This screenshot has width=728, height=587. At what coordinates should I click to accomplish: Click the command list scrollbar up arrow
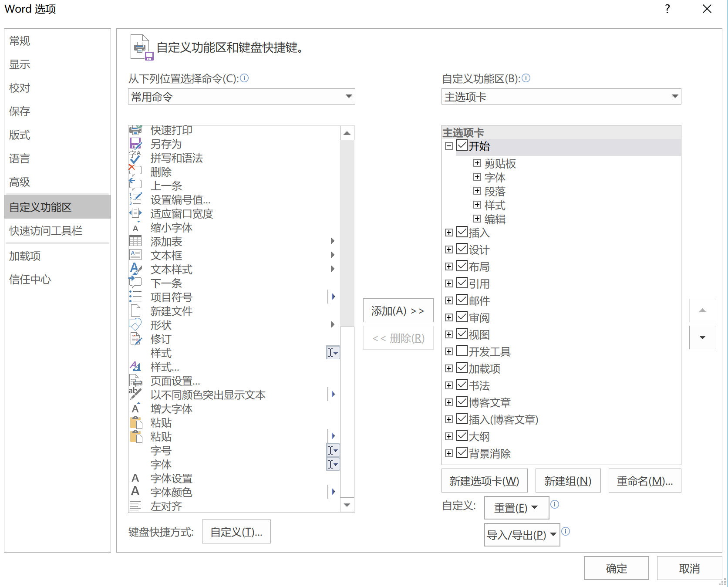pos(347,133)
